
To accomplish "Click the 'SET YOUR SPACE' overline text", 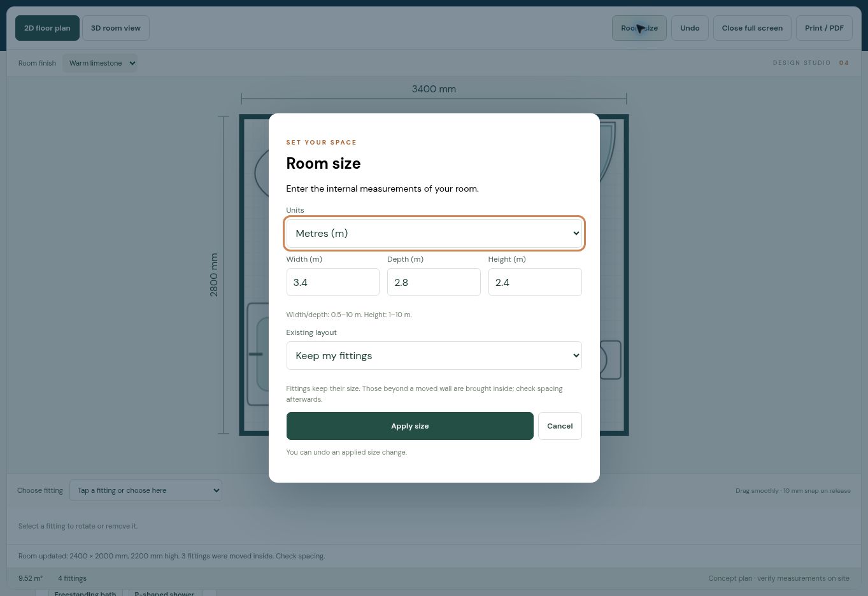I will point(322,143).
